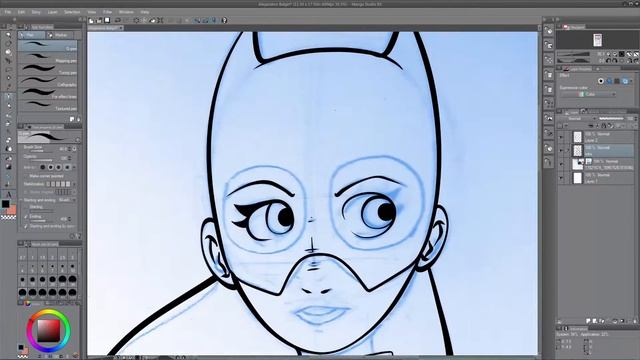Viewport: 640px width, 360px height.
Task: Select the rectangle Selection marquee tool
Action: [x=8, y=69]
